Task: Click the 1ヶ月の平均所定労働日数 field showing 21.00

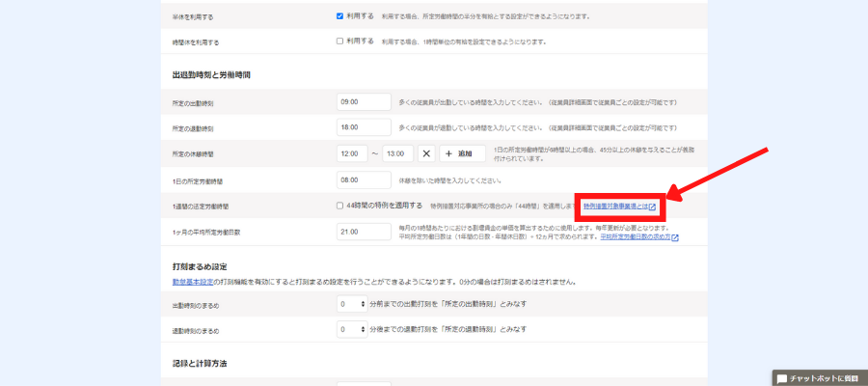Action: coord(364,232)
